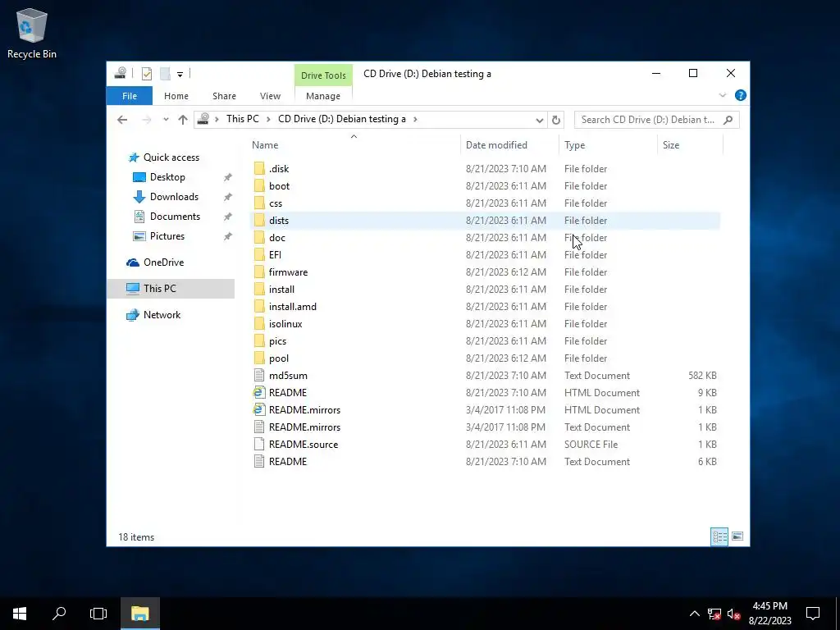Select the boot folder

pos(279,186)
